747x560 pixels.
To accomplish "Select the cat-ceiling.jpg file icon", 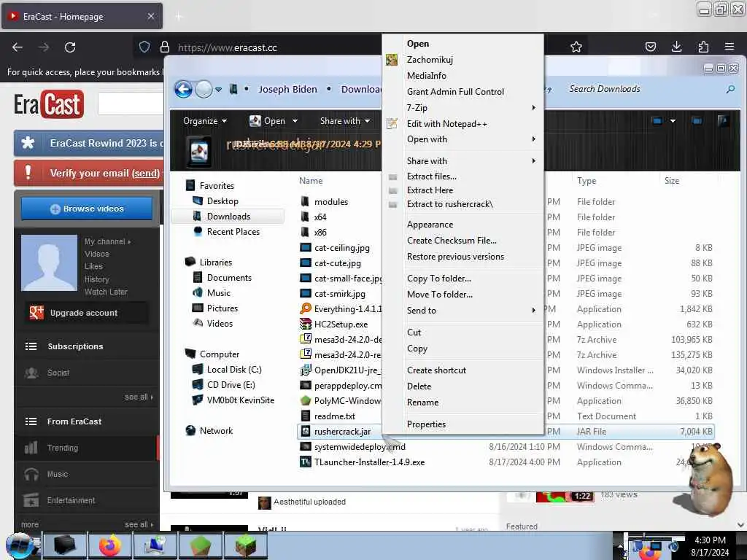I will click(x=306, y=248).
